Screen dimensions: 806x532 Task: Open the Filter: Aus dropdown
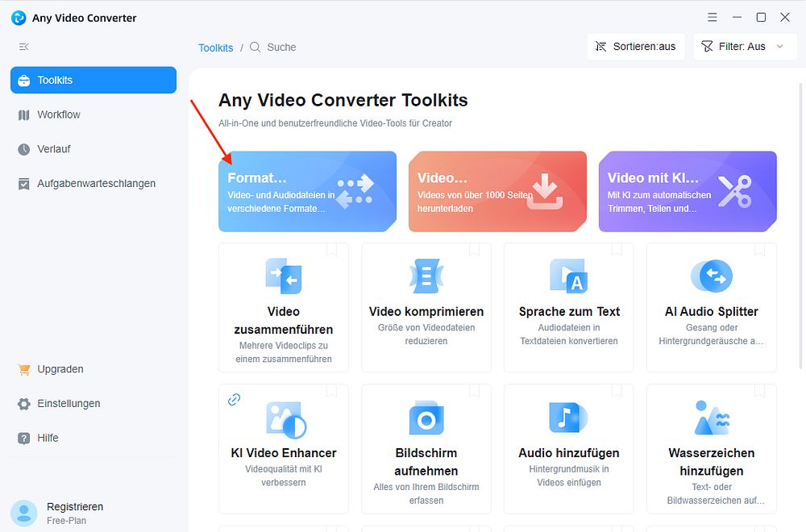745,47
